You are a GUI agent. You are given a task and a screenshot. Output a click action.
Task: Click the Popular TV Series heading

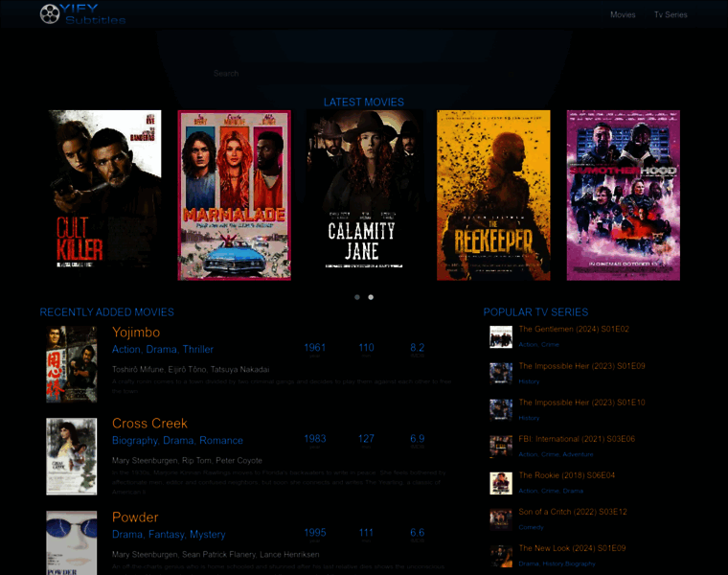coord(535,312)
